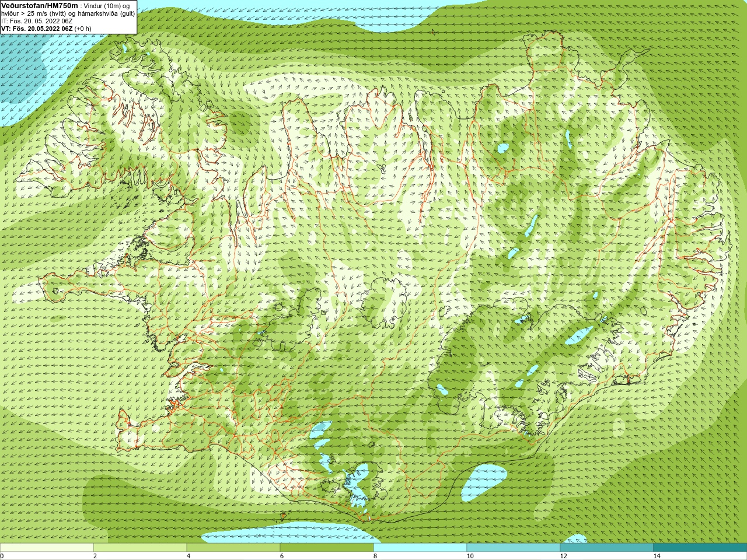Image resolution: width=747 pixels, height=560 pixels.
Task: Click the teal 12–14 m/s legend swatch
Action: click(x=607, y=548)
